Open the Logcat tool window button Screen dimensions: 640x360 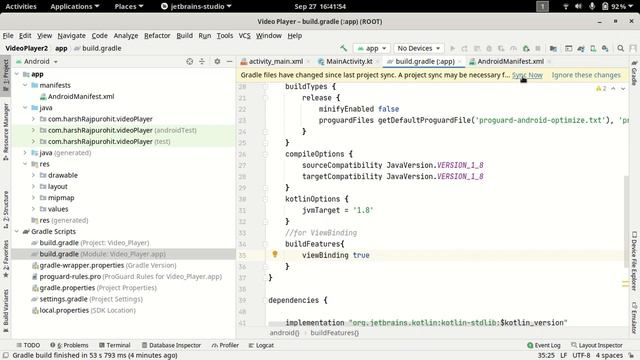pos(261,345)
